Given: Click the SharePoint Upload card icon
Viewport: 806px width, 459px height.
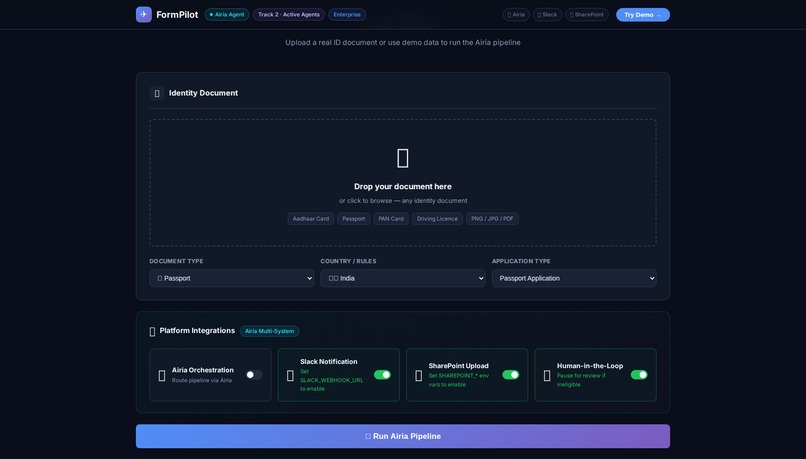Looking at the screenshot, I should click(418, 376).
